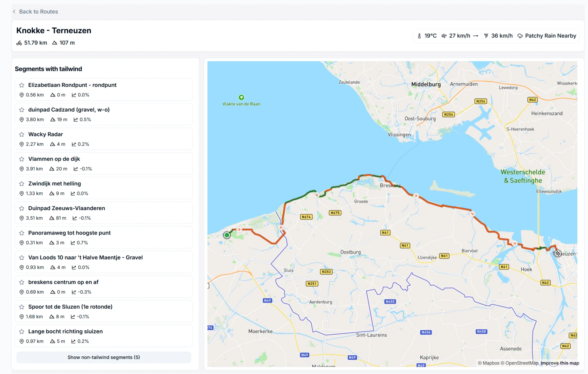Star the Van Loods 10 naar 't Halve Maentje segment
Screen dimensions: 588x374
click(22, 257)
